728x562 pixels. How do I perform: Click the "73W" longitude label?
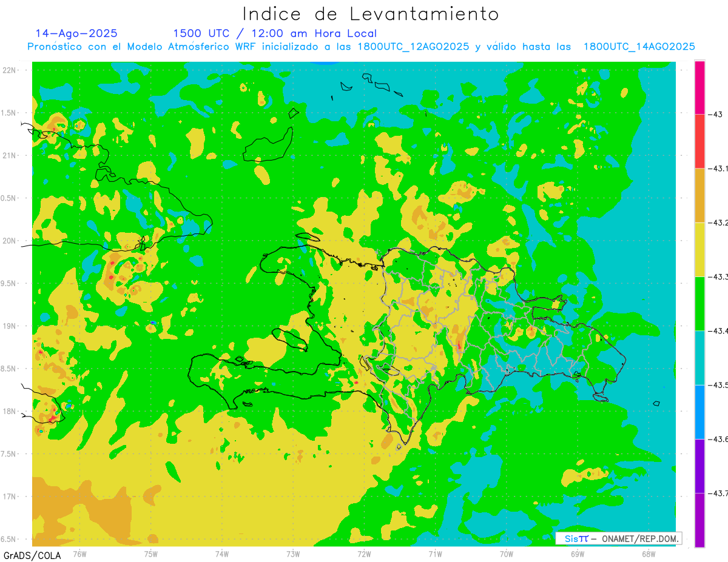pyautogui.click(x=293, y=554)
